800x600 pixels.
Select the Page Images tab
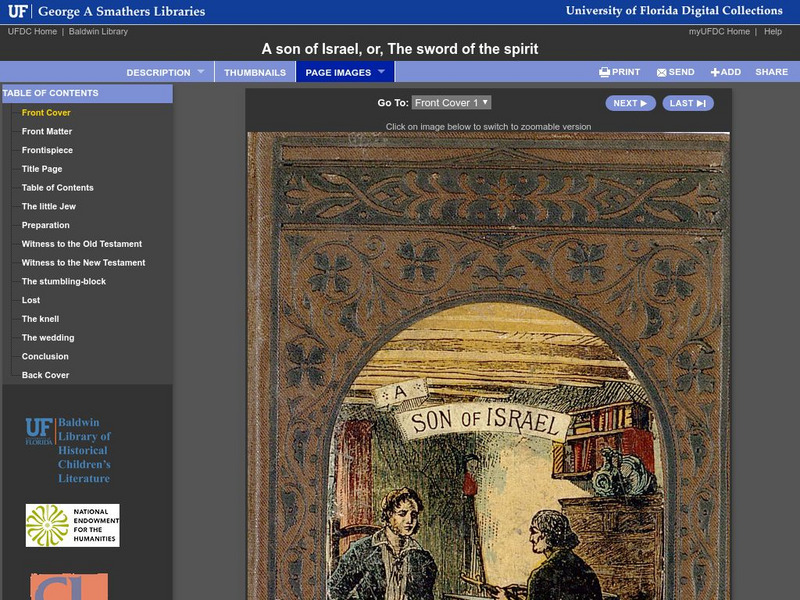tap(338, 72)
